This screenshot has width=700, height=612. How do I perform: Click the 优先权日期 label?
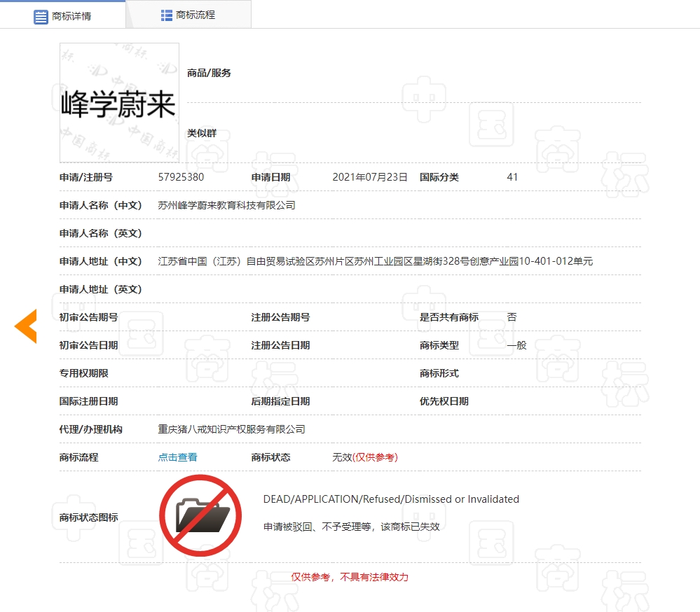444,401
